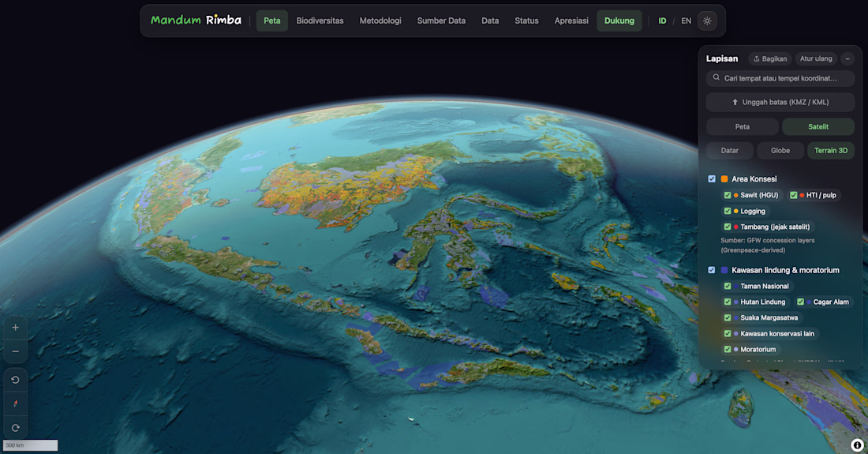Select Terrain 3D view mode
868x454 pixels.
(831, 151)
